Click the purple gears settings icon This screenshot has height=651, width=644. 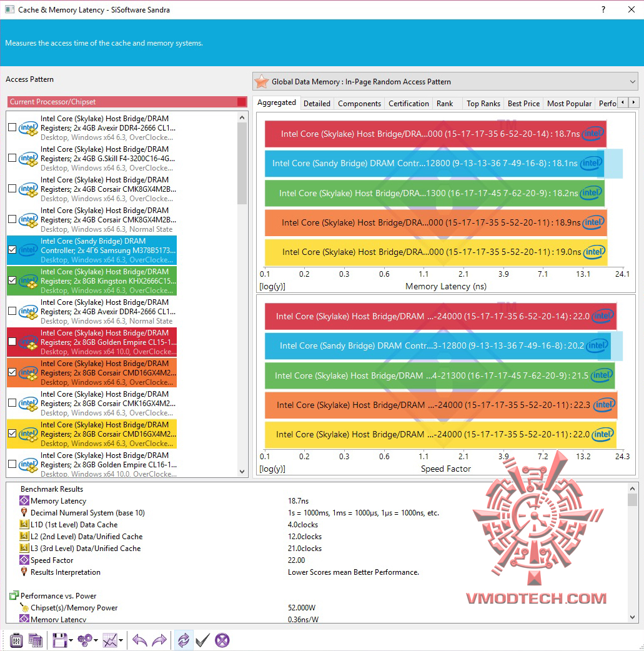pyautogui.click(x=85, y=640)
